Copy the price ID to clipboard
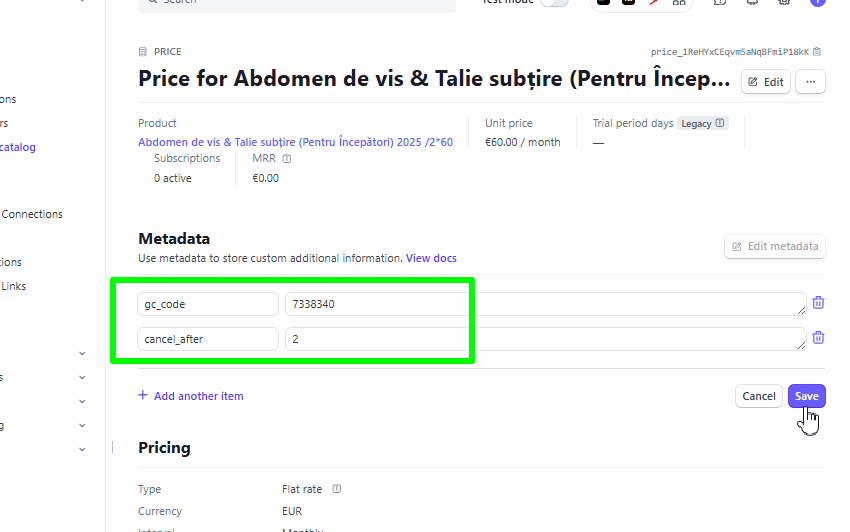 [x=817, y=52]
